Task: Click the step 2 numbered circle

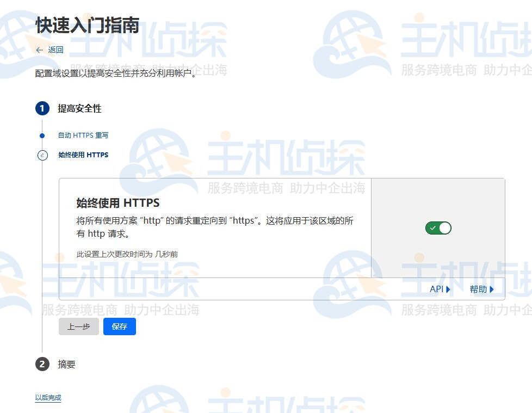Action: click(x=42, y=364)
